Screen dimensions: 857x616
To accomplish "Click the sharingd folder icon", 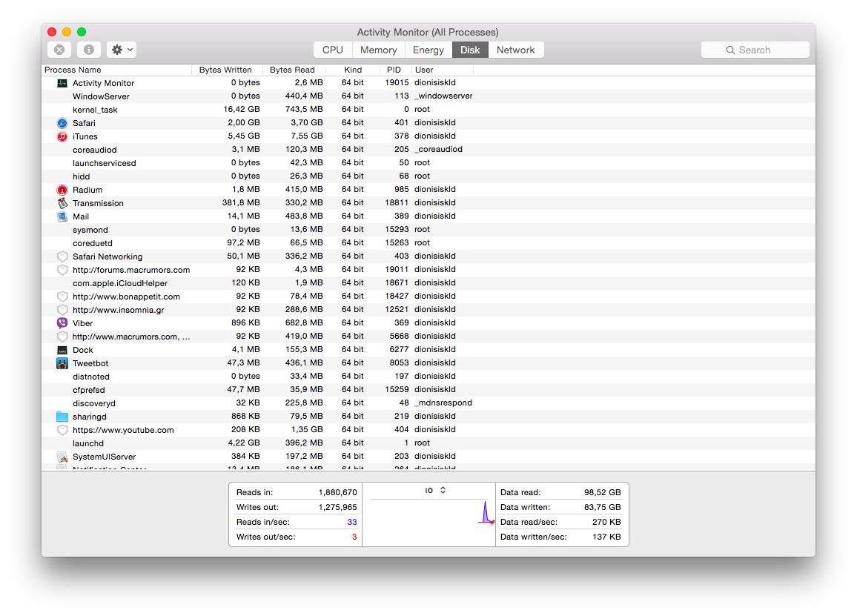I will (x=62, y=417).
